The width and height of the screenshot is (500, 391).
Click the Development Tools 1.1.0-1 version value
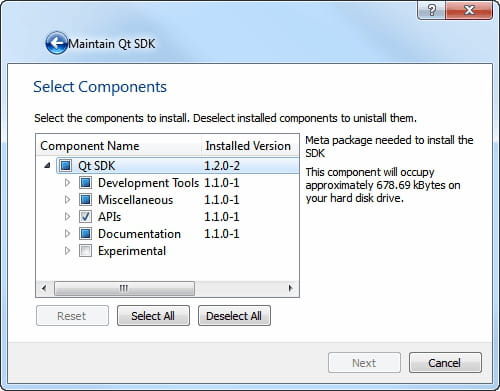222,183
